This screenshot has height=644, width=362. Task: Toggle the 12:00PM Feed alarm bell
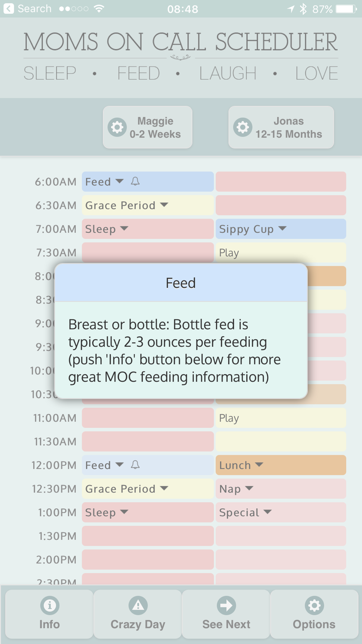click(x=135, y=465)
